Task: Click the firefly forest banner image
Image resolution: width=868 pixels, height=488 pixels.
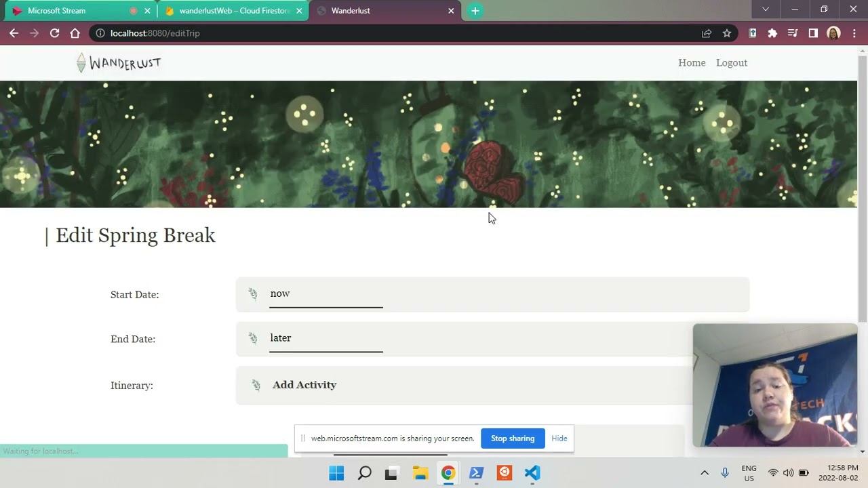Action: [x=429, y=144]
